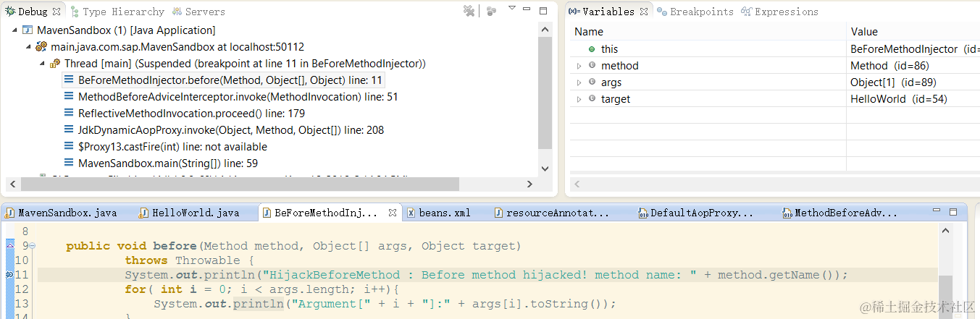Select the MavenSandbox (1) [Java Application] launch
Screen dimensions: 980x319
pyautogui.click(x=126, y=30)
